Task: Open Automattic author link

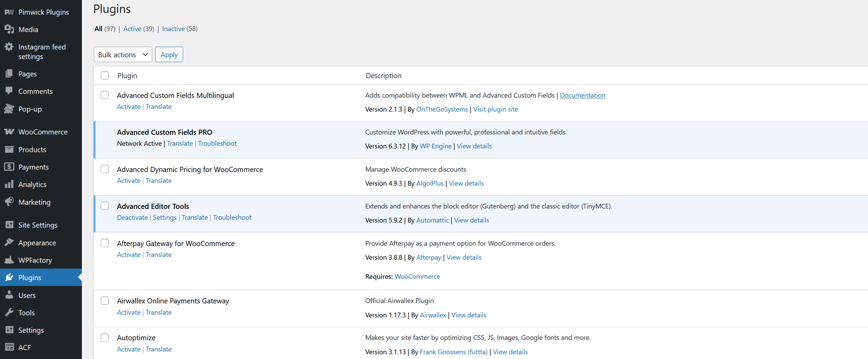Action: 432,220
